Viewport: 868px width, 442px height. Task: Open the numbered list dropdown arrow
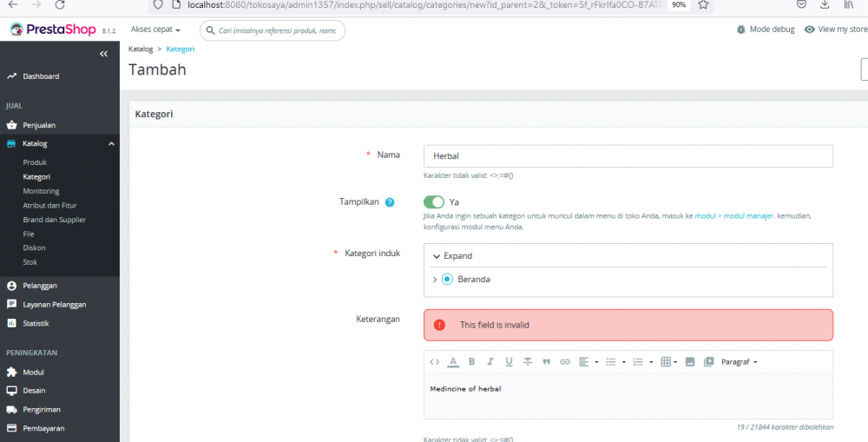[x=651, y=362]
